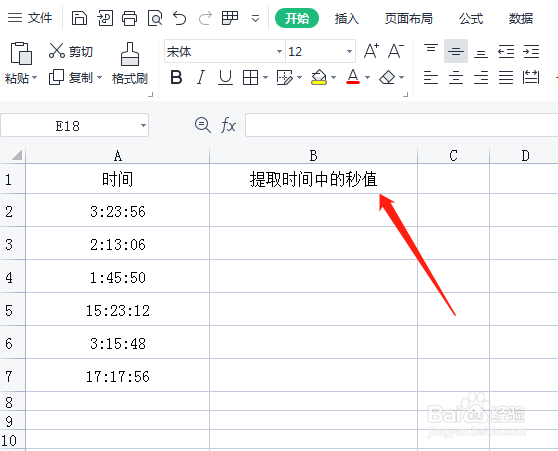558x451 pixels.
Task: Click the print preview icon
Action: point(155,18)
